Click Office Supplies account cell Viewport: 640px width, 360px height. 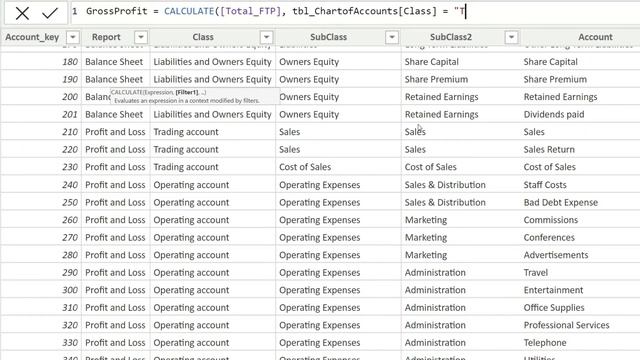(x=554, y=308)
